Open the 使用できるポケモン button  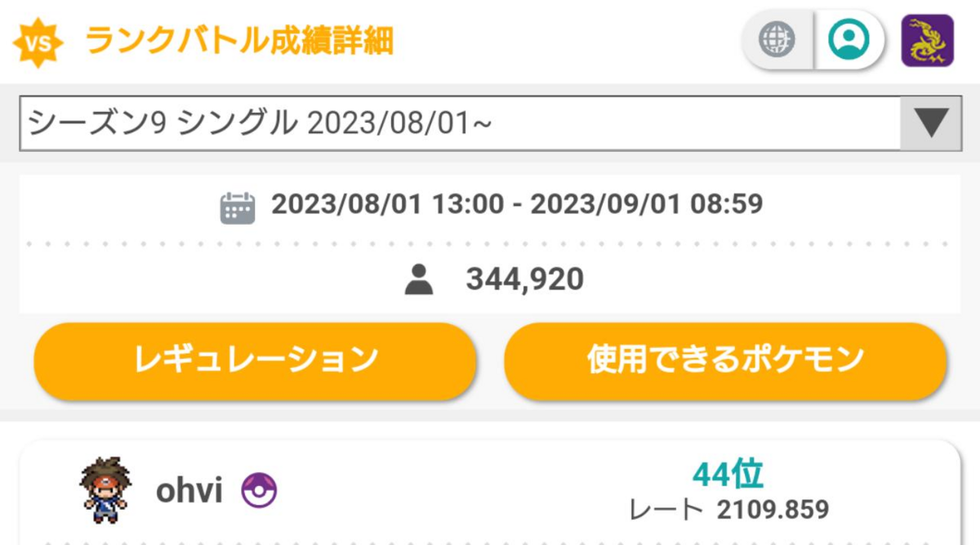[x=725, y=360]
